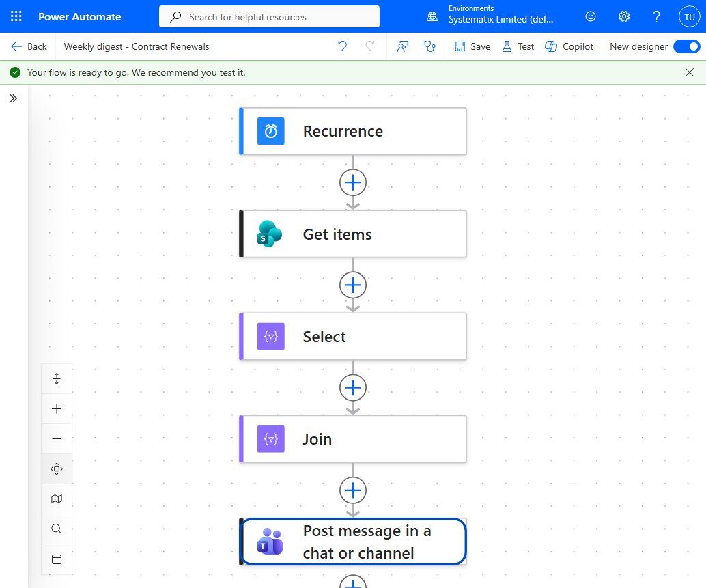This screenshot has width=706, height=588.
Task: Click the data operation icon on Join
Action: pyautogui.click(x=270, y=439)
